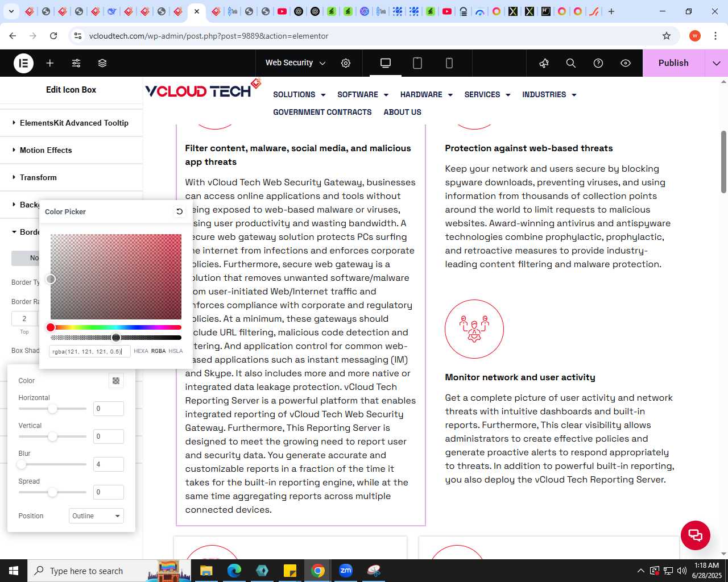Open GOVERNMENT CONTRACTS page
The width and height of the screenshot is (728, 582).
(322, 112)
